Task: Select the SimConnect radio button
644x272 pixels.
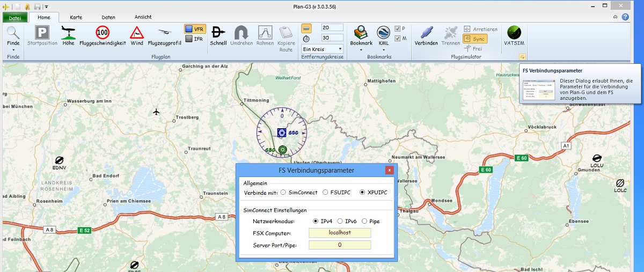Action: coord(283,192)
